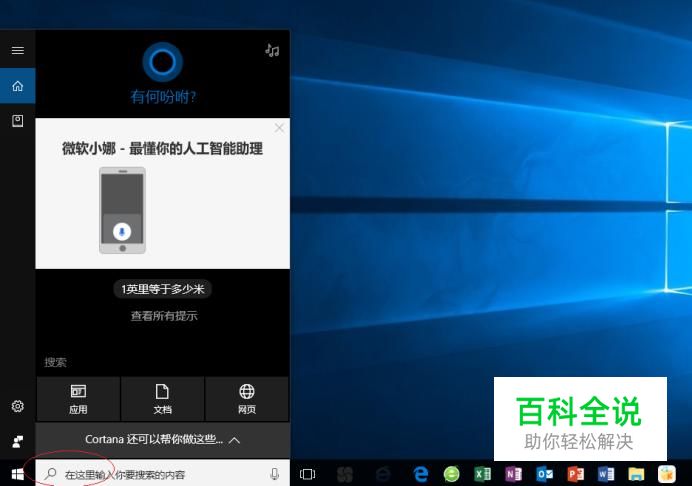The height and width of the screenshot is (486, 692).
Task: Choose the 1英里等于多少米 suggestion
Action: [163, 289]
